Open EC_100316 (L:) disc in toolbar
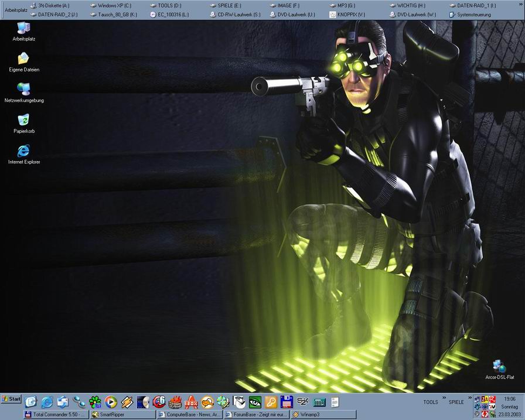Screen dimensions: 525x420 point(169,15)
